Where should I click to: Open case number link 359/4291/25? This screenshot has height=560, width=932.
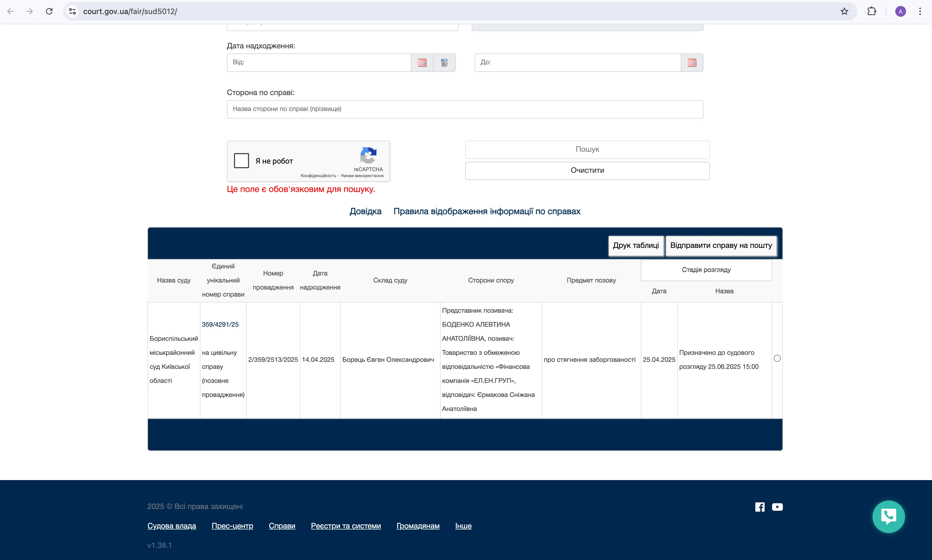coord(220,325)
